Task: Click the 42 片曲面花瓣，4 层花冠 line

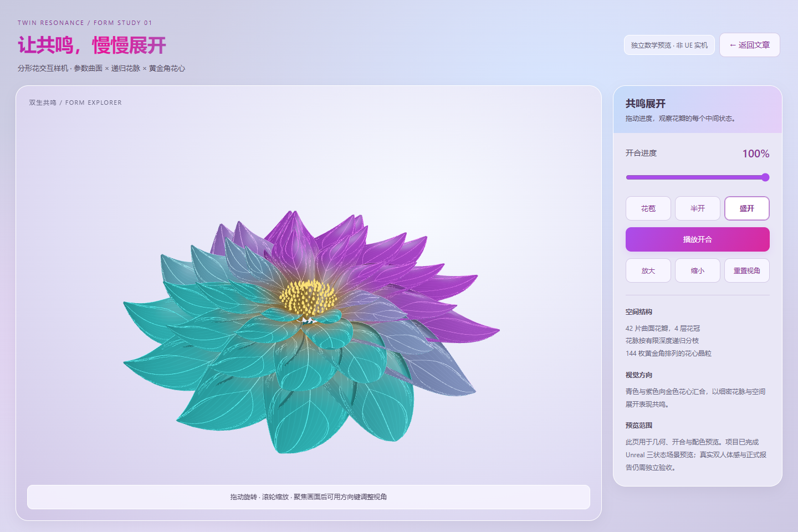Action: coord(663,329)
